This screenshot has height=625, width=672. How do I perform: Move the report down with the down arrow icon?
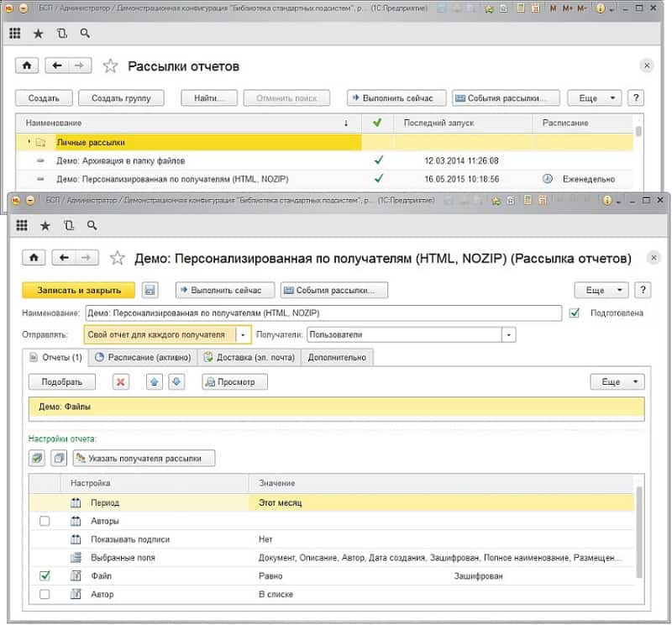tap(176, 382)
